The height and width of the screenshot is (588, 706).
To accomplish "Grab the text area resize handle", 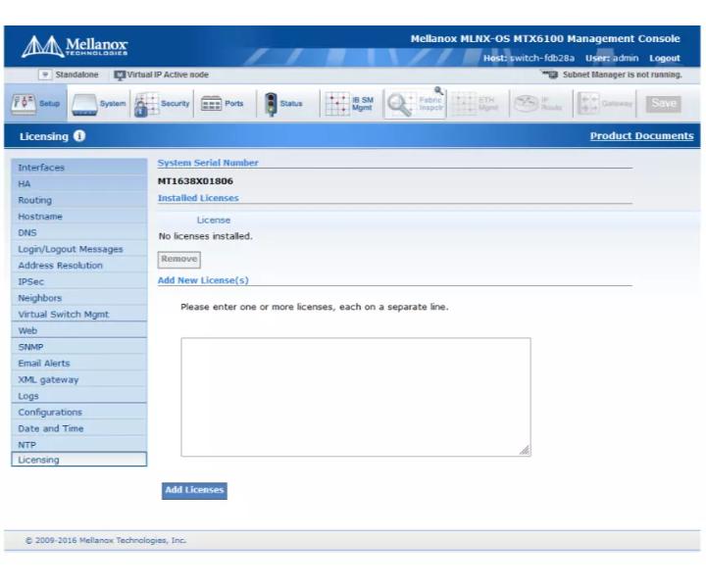I will tap(525, 451).
